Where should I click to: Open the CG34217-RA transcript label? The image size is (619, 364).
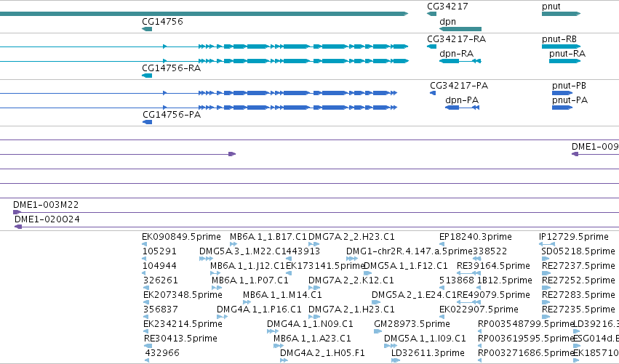click(456, 39)
